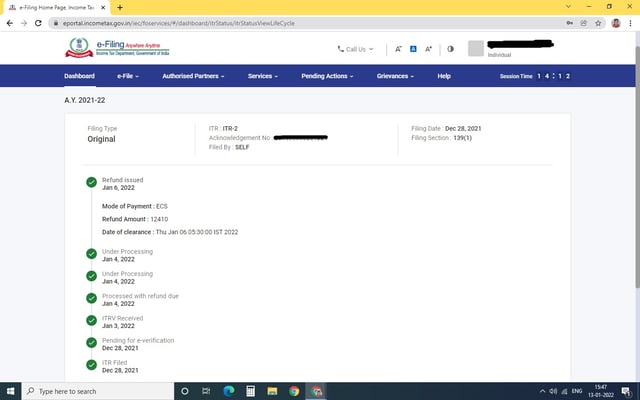
Task: Open File Explorer from the taskbar
Action: (272, 391)
